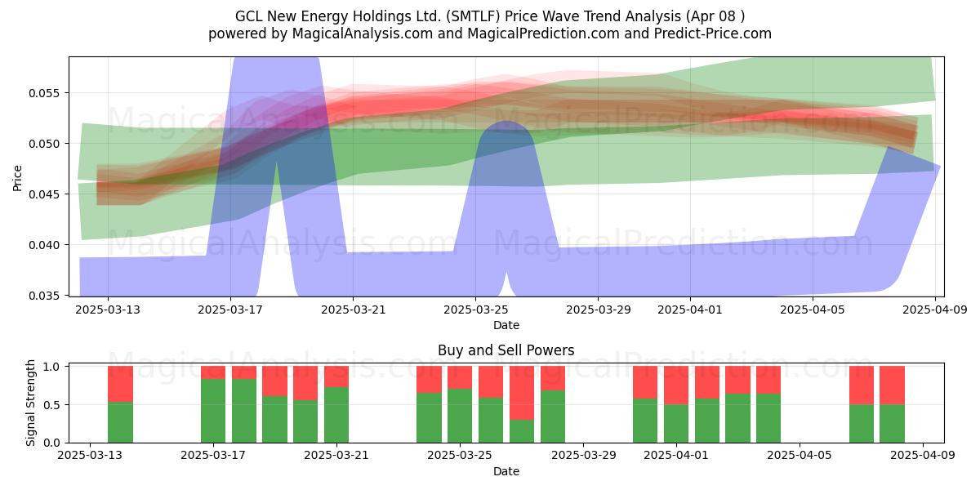Viewport: 980px width, 490px height.
Task: Click the signal bar with the smallest green portion
Action: [x=522, y=404]
